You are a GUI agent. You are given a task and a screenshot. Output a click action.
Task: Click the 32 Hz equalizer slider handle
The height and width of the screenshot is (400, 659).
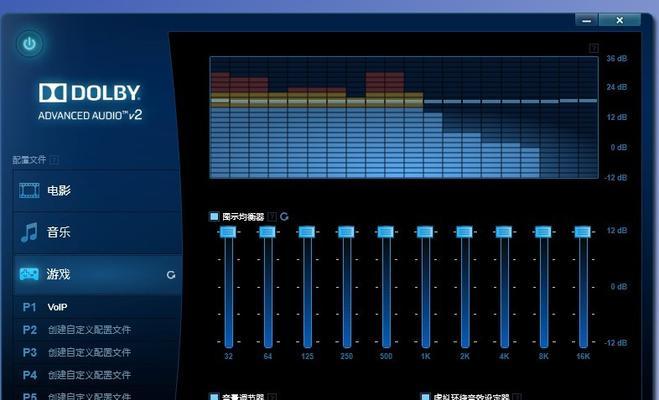(228, 232)
